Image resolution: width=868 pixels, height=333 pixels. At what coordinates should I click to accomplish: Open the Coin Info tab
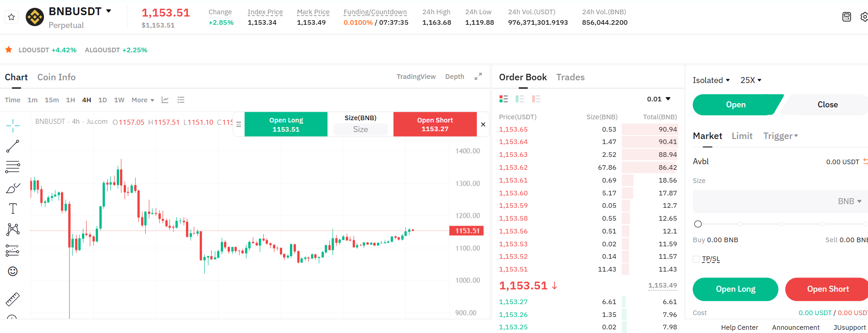pyautogui.click(x=56, y=77)
